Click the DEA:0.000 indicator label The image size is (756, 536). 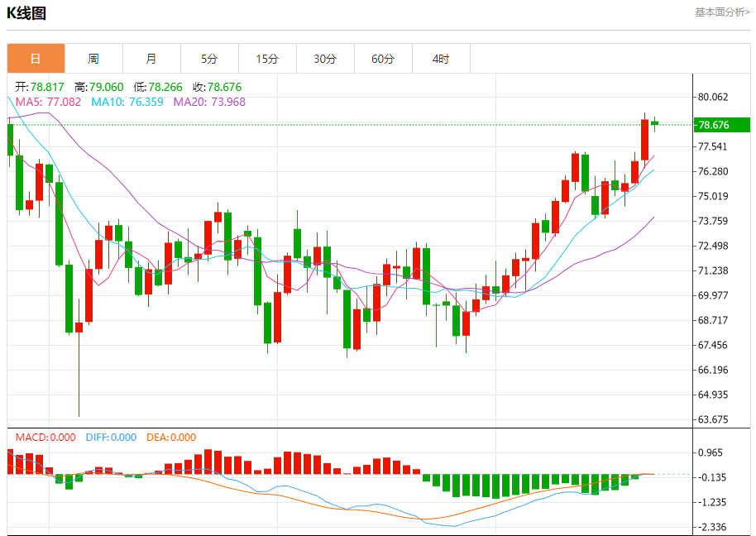171,438
